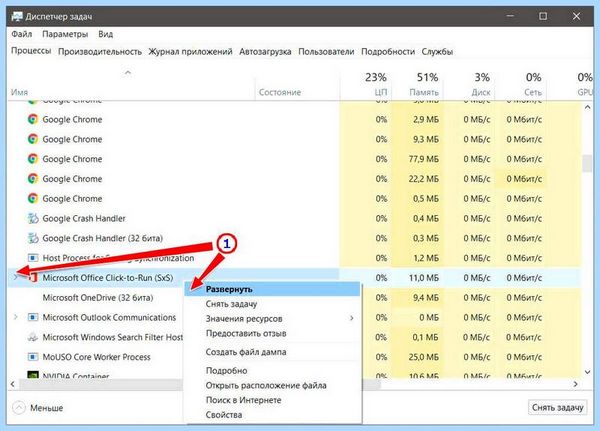Sort by the Память column header
Screen dimensions: 600x431
click(424, 92)
